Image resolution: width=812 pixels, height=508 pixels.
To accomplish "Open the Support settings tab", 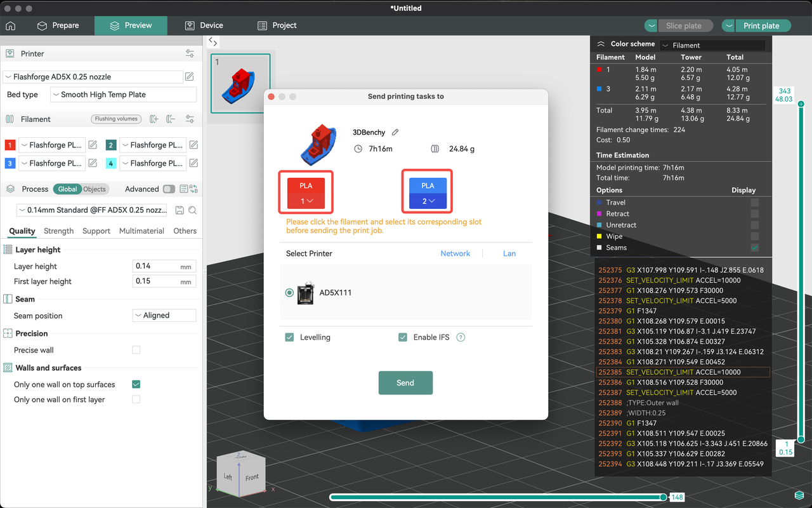I will click(96, 231).
